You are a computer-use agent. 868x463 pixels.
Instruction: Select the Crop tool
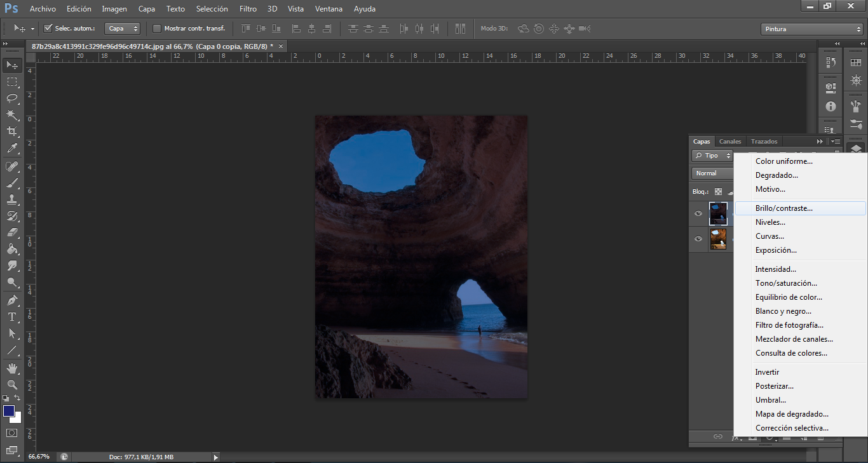pos(12,131)
